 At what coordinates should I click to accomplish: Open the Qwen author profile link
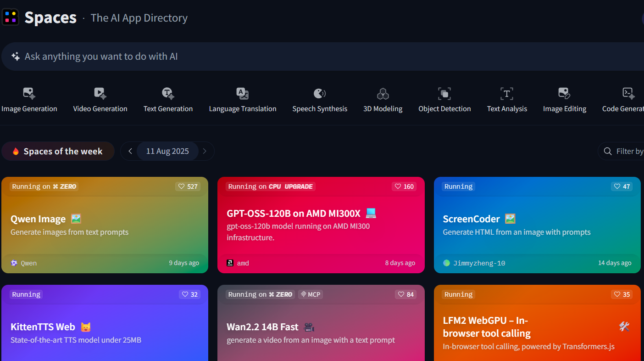click(28, 263)
